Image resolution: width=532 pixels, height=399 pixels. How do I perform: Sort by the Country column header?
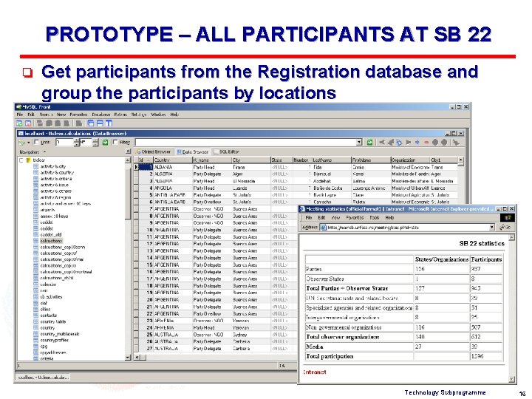(173, 160)
